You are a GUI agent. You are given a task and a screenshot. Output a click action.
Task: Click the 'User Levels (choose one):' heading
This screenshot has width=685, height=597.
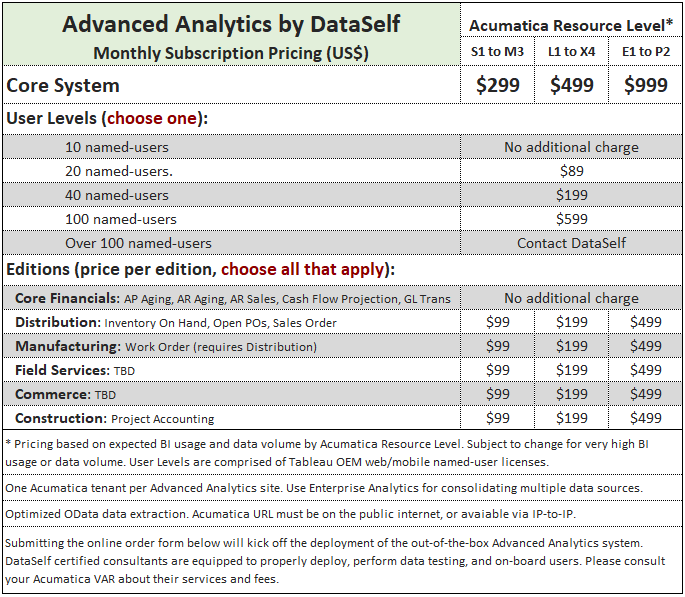coord(107,118)
